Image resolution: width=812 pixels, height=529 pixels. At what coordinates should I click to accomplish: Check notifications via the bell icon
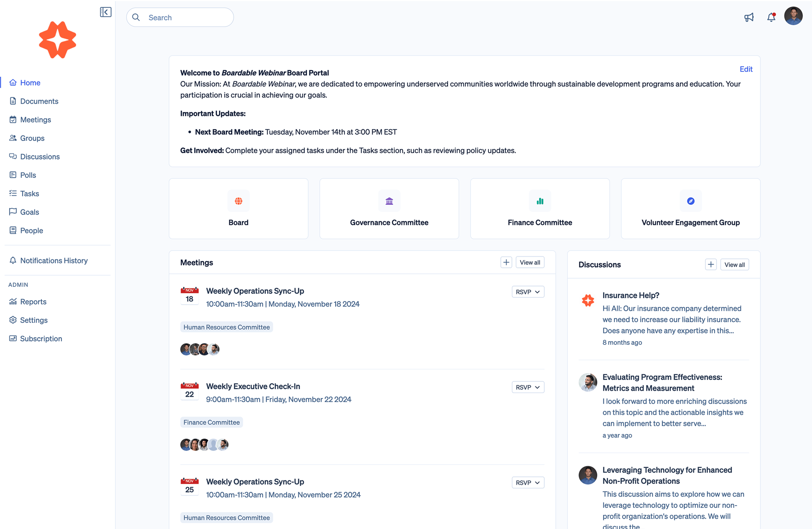pyautogui.click(x=771, y=17)
